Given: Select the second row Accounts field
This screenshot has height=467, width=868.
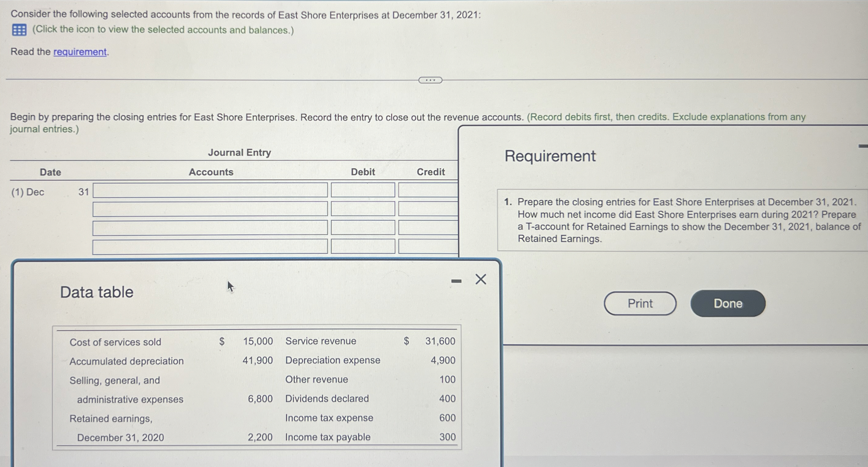Looking at the screenshot, I should [x=210, y=209].
